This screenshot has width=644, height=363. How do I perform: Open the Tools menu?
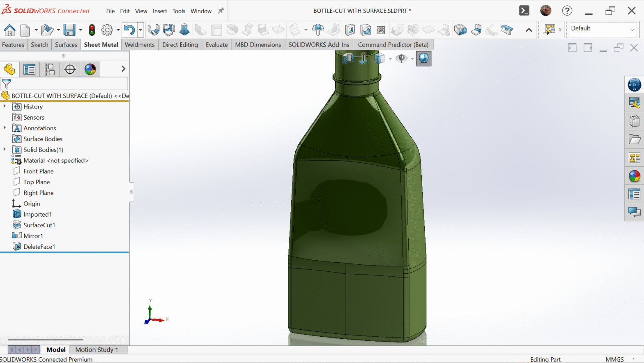click(179, 11)
